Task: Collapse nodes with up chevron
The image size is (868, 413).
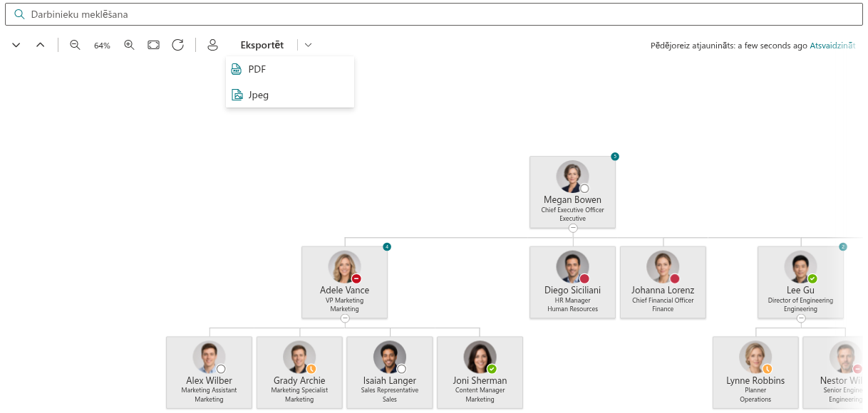Action: [40, 45]
